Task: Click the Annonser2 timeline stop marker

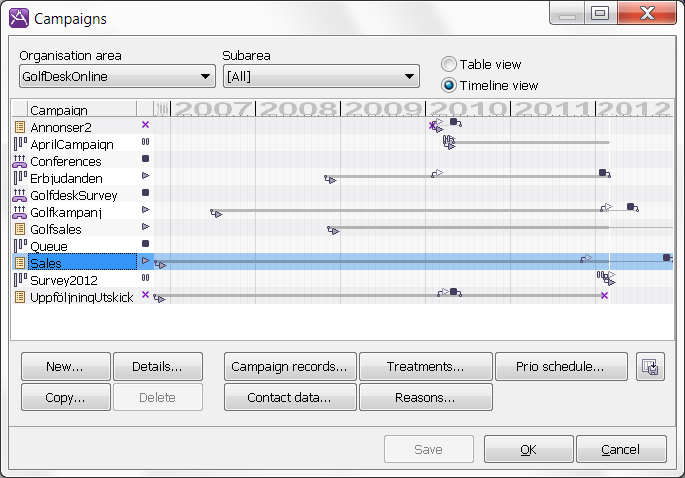Action: point(455,122)
